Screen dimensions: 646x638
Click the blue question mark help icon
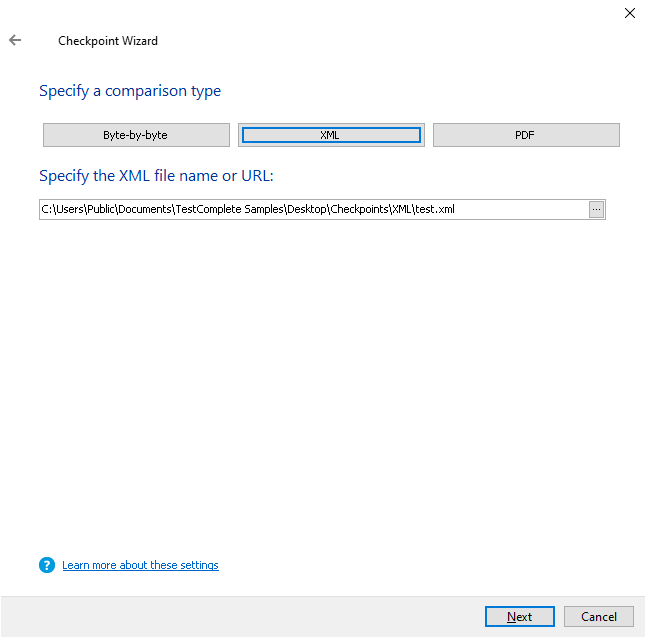click(x=47, y=565)
